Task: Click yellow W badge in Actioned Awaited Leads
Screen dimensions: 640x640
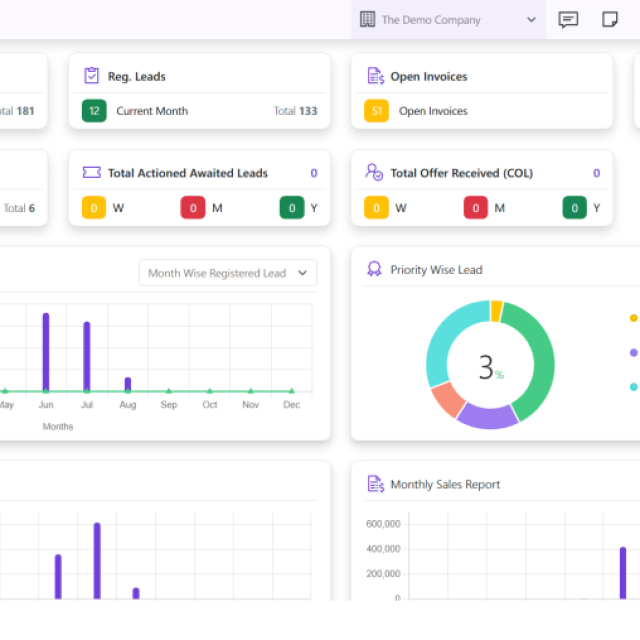Action: coord(94,208)
